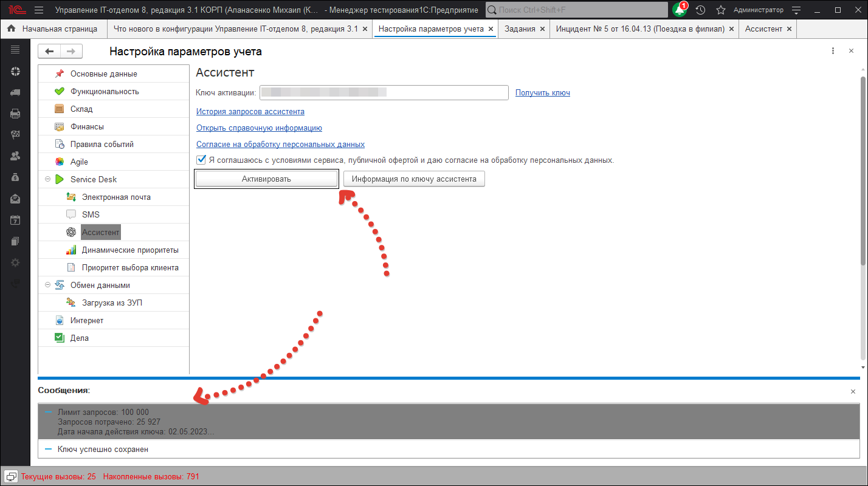Image resolution: width=868 pixels, height=486 pixels.
Task: Click the notifications bell icon
Action: pos(680,10)
